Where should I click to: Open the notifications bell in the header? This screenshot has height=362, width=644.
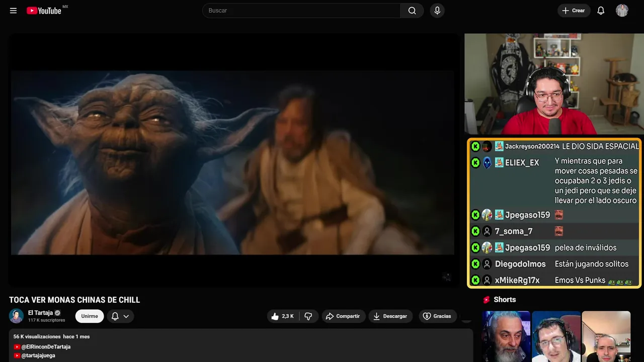point(601,11)
